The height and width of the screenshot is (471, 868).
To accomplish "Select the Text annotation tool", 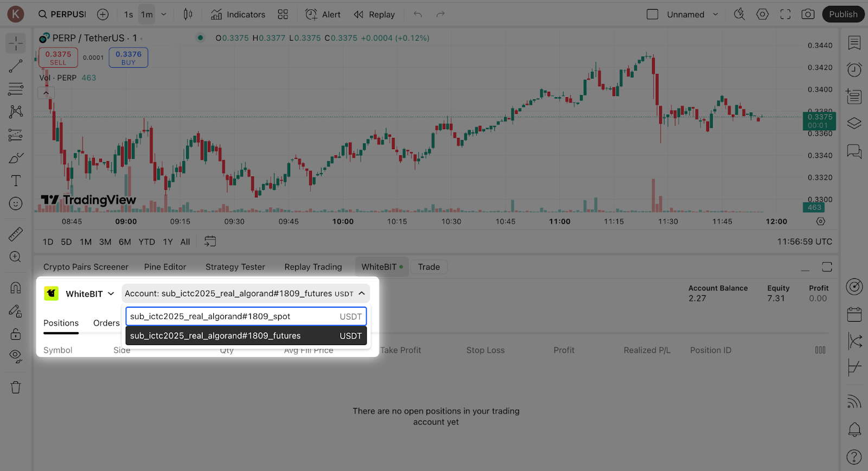I will [16, 181].
